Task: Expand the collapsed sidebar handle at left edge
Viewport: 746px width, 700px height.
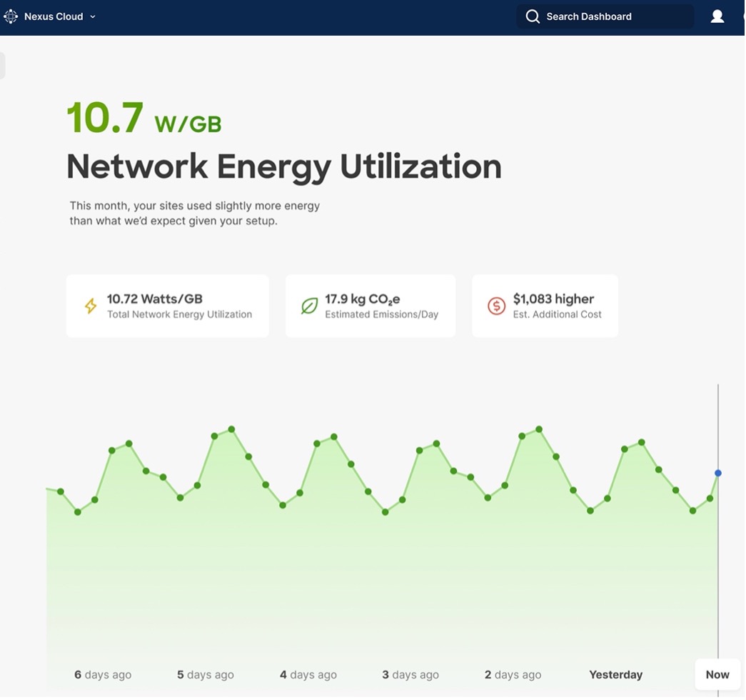Action: click(x=2, y=66)
